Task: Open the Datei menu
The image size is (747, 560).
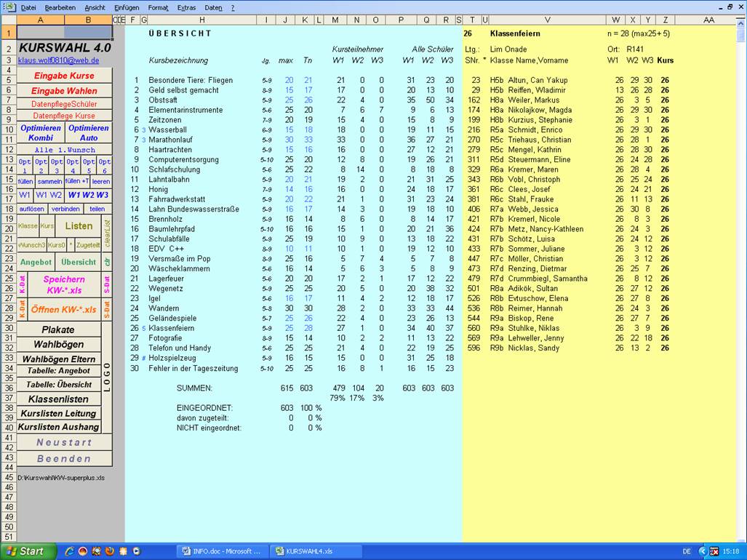Action: pyautogui.click(x=28, y=7)
